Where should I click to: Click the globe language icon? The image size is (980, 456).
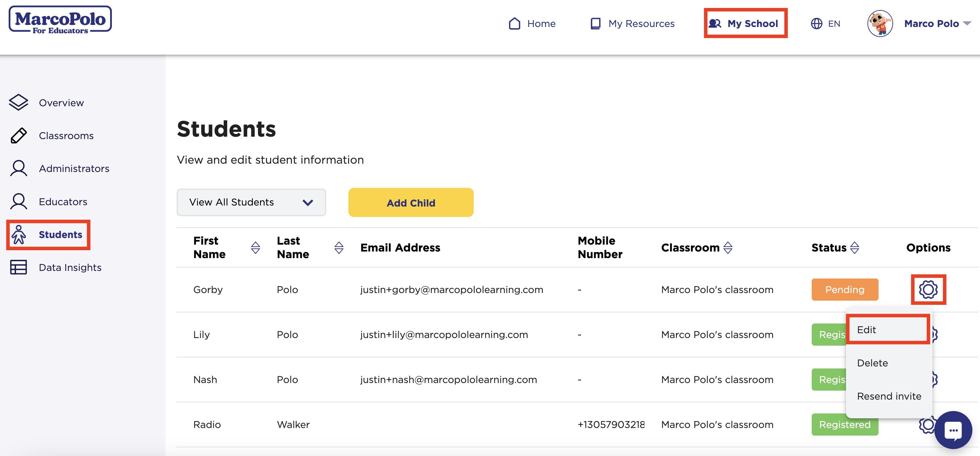817,24
